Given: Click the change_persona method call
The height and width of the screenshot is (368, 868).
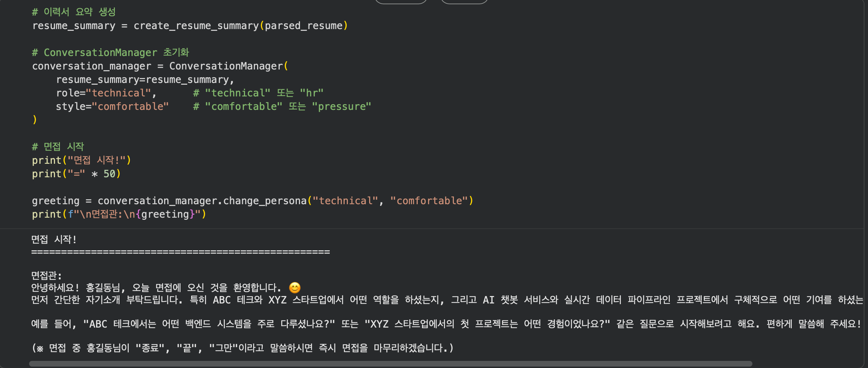Looking at the screenshot, I should click(265, 200).
